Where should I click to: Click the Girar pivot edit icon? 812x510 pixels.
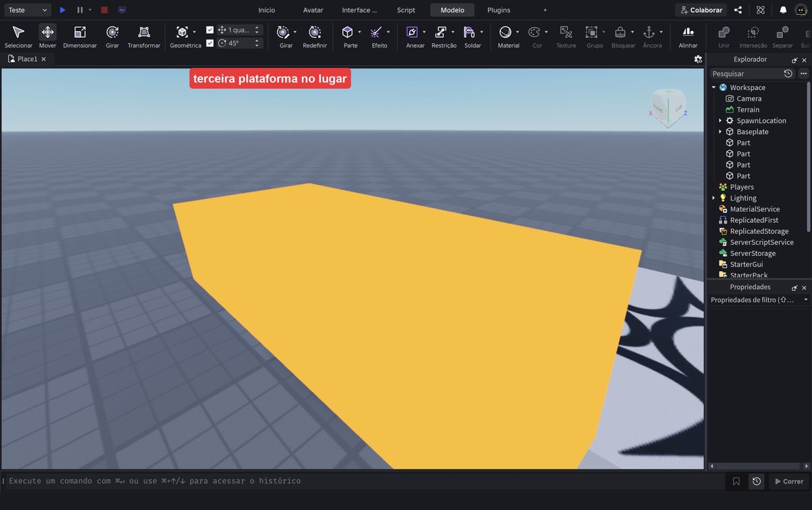coord(283,32)
